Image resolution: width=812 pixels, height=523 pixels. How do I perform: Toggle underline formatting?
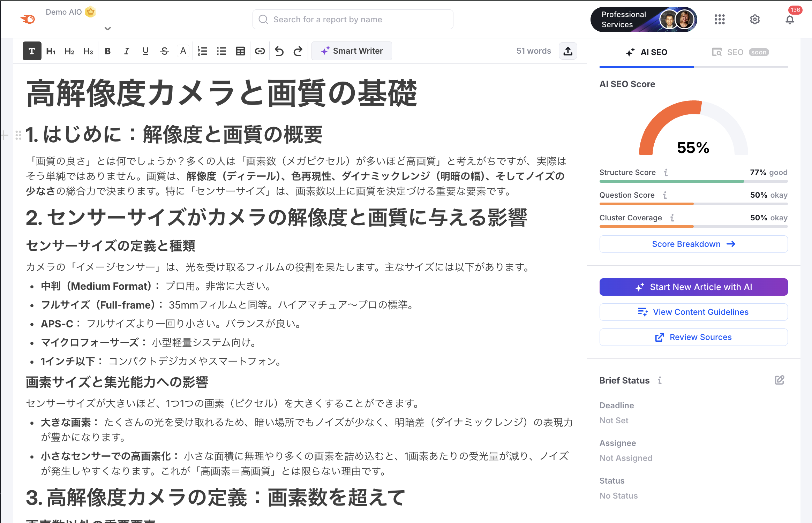pyautogui.click(x=145, y=51)
